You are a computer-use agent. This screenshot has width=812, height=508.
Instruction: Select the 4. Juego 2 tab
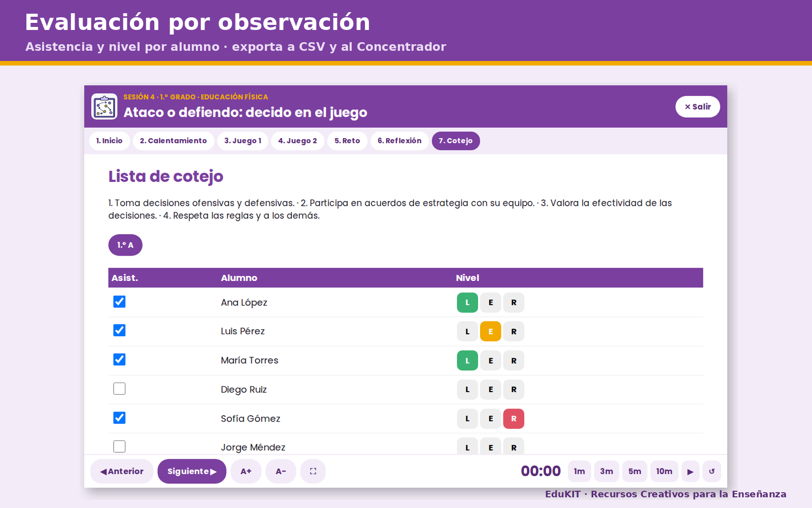point(297,141)
